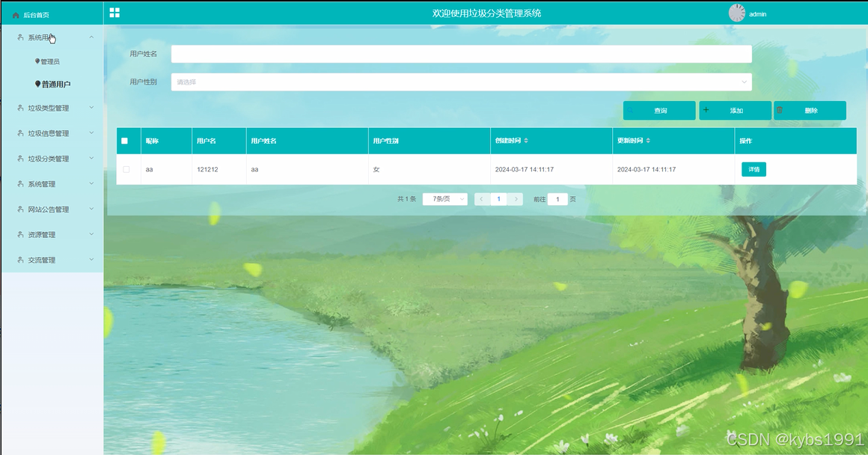
Task: Expand the 垃圾分类管理 chevron
Action: point(91,159)
